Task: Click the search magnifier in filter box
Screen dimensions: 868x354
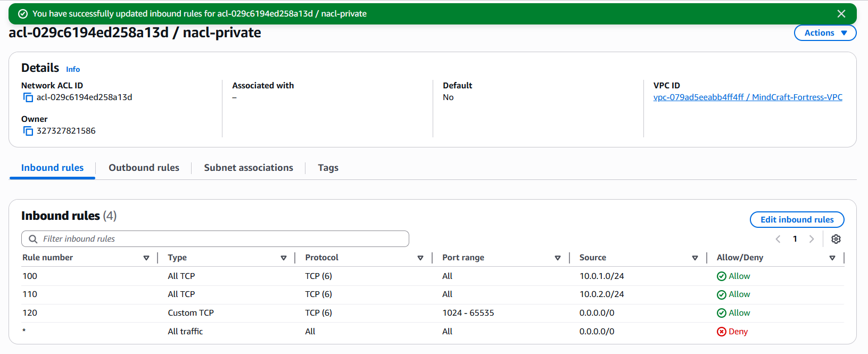Action: tap(33, 239)
